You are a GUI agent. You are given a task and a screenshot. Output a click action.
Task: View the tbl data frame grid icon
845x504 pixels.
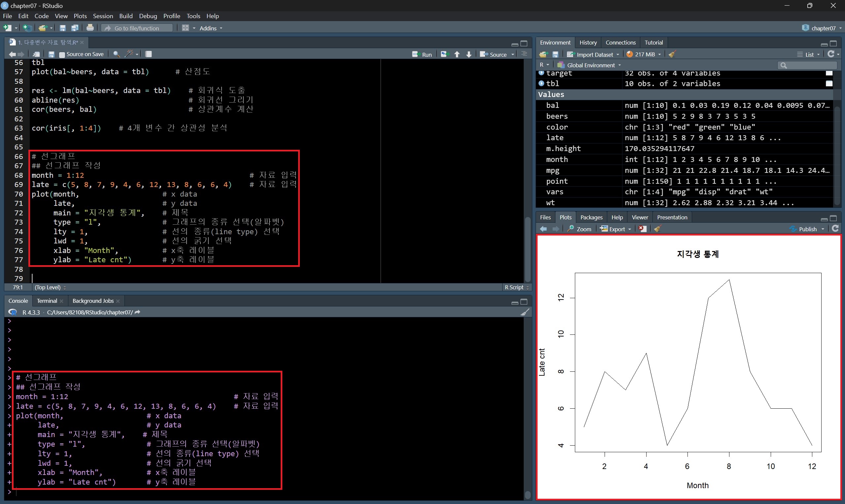tap(829, 83)
